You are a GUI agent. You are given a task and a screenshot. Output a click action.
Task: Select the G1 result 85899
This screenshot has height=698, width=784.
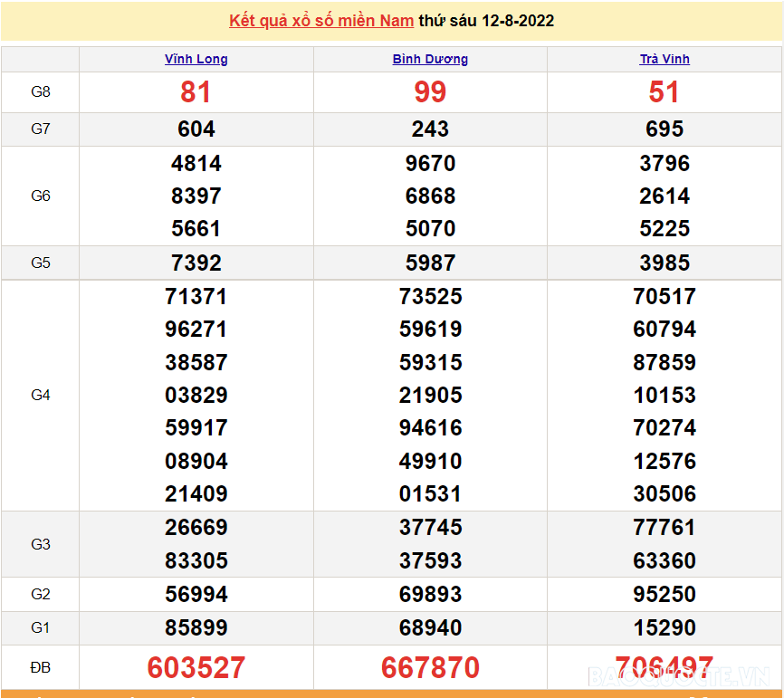[196, 628]
